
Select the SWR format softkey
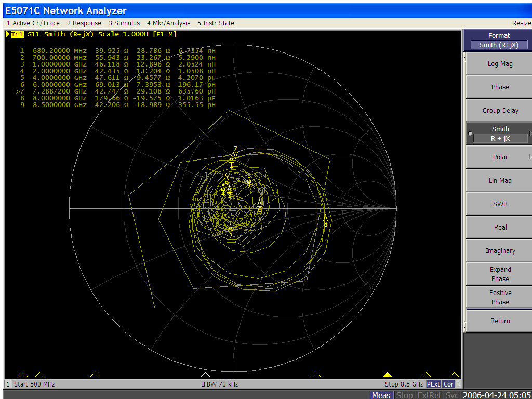[500, 204]
